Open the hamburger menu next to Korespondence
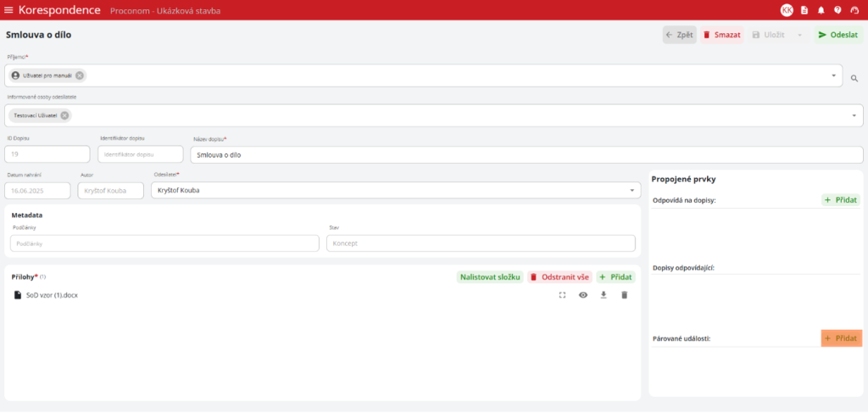 tap(9, 10)
